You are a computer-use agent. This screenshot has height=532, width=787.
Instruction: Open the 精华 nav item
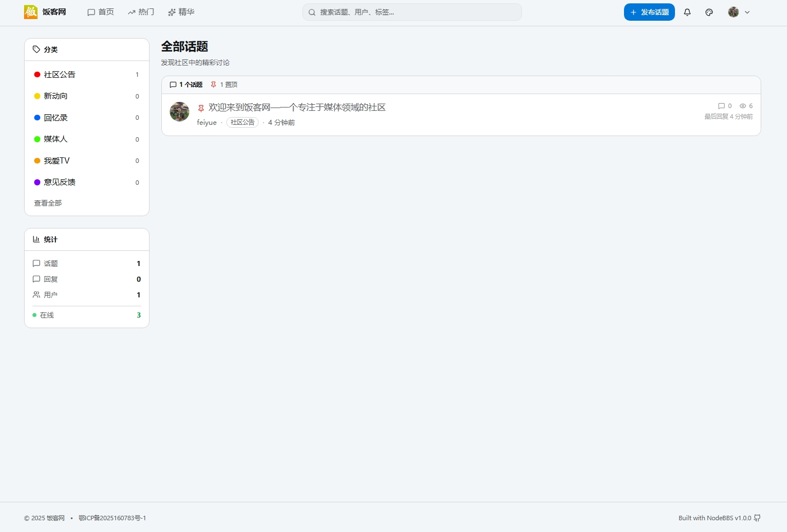coord(181,12)
